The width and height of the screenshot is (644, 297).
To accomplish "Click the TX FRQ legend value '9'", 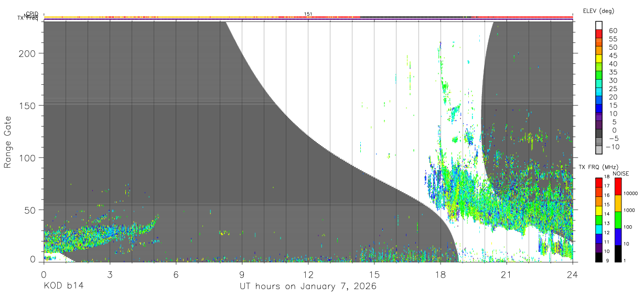I will pyautogui.click(x=607, y=261).
